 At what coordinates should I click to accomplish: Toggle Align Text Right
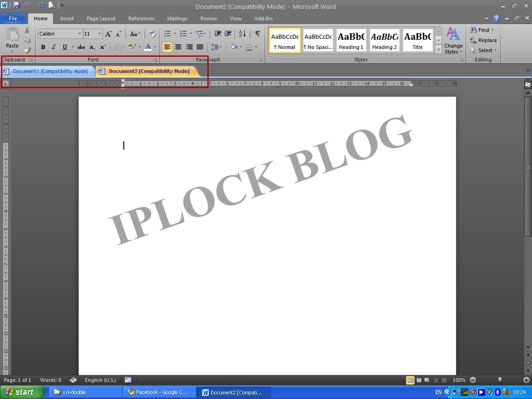[x=189, y=47]
